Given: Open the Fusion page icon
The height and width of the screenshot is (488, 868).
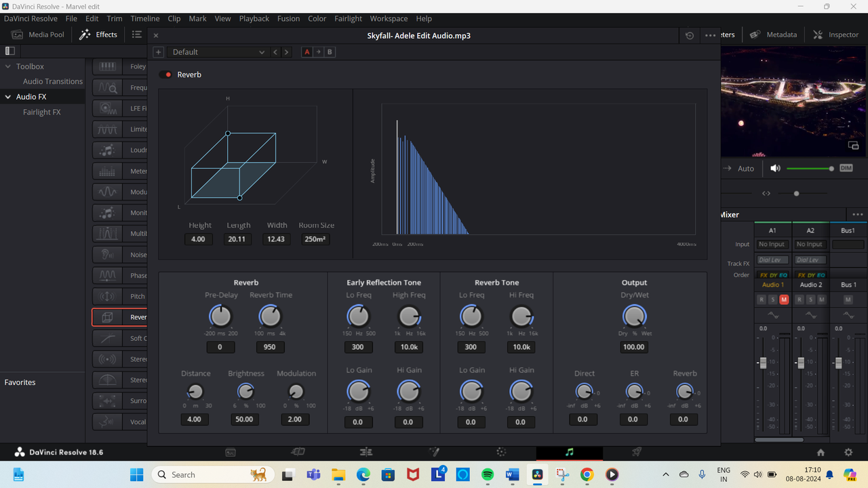Looking at the screenshot, I should click(x=434, y=452).
